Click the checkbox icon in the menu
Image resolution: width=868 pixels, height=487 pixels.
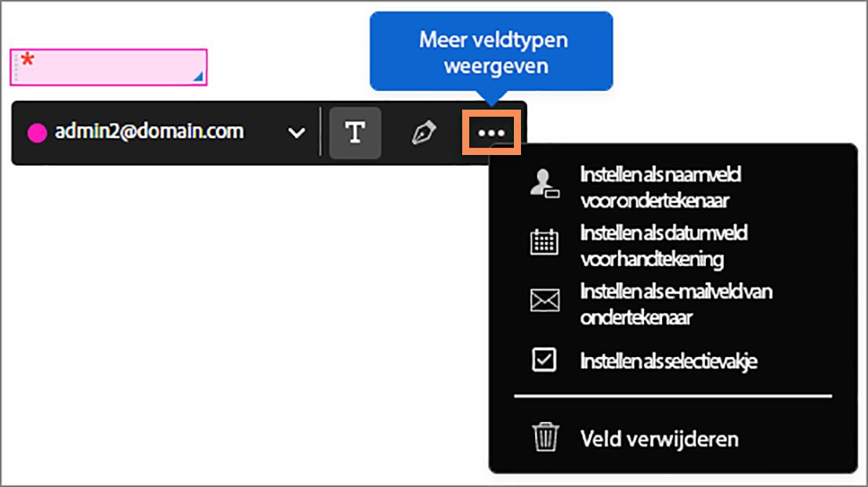click(544, 359)
